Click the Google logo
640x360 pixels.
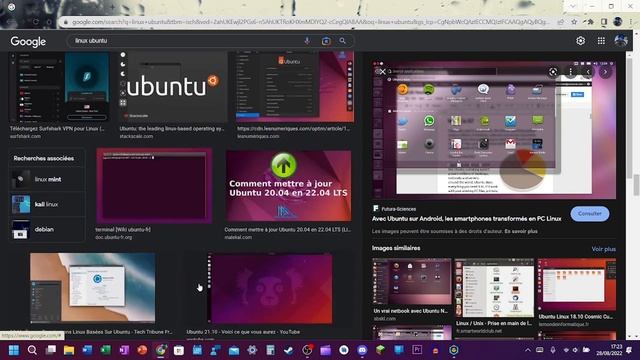tap(28, 41)
